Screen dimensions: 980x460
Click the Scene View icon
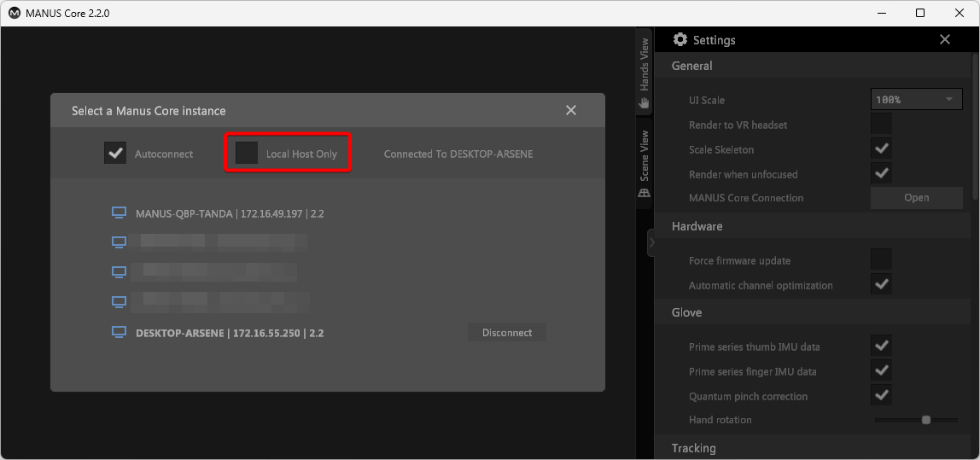pyautogui.click(x=645, y=193)
